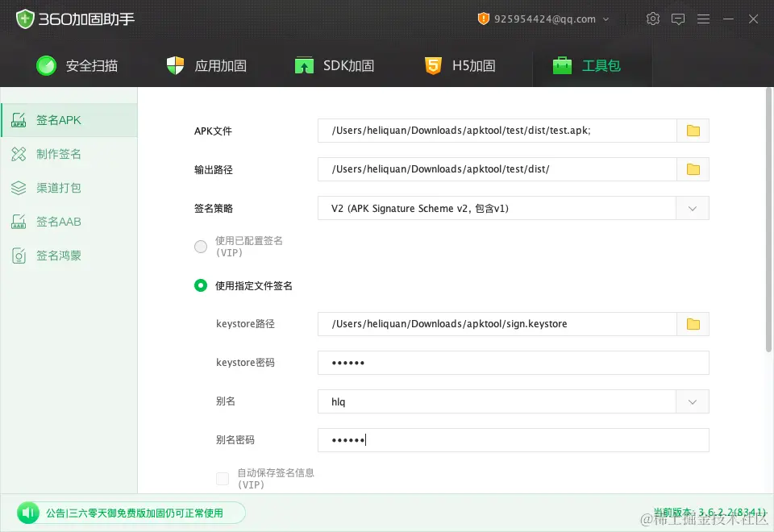Browse for APK file with folder icon
Screen dimensions: 774x532
(x=693, y=131)
